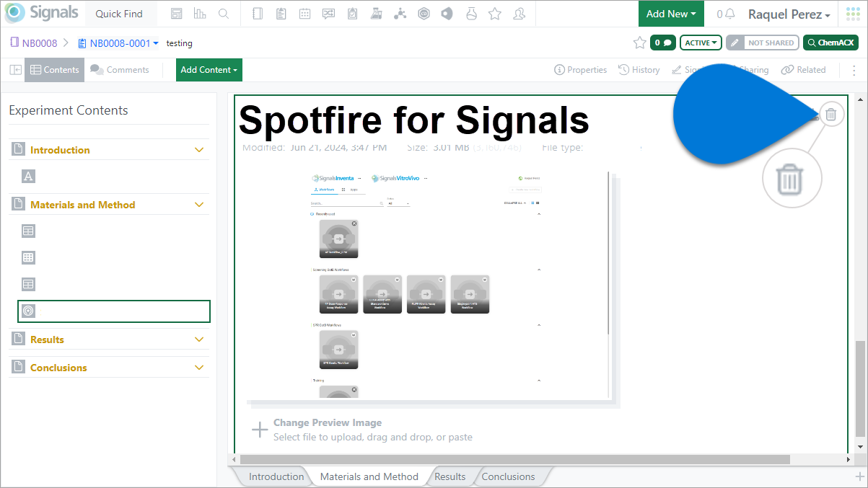The height and width of the screenshot is (488, 868).
Task: Click the horizontal scrollbar thumb
Action: point(515,459)
